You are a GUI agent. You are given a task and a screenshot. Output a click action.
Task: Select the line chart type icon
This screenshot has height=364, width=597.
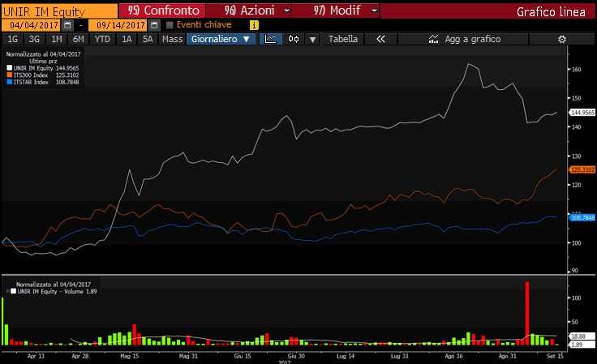(x=271, y=39)
